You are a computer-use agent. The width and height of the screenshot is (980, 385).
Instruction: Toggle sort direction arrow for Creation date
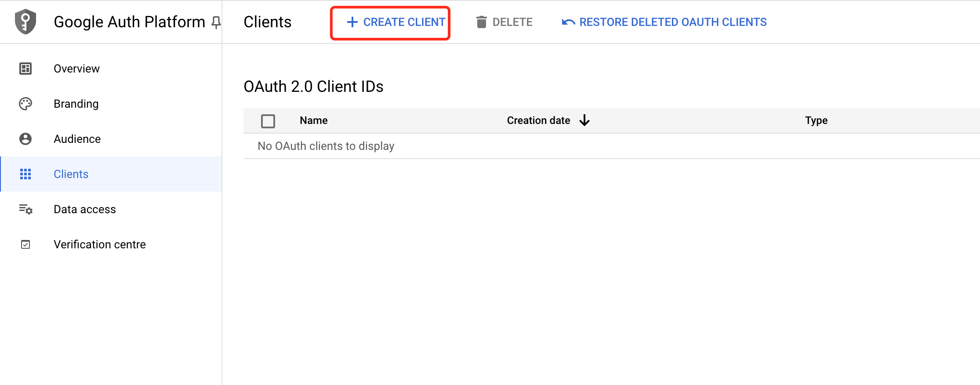pos(584,120)
